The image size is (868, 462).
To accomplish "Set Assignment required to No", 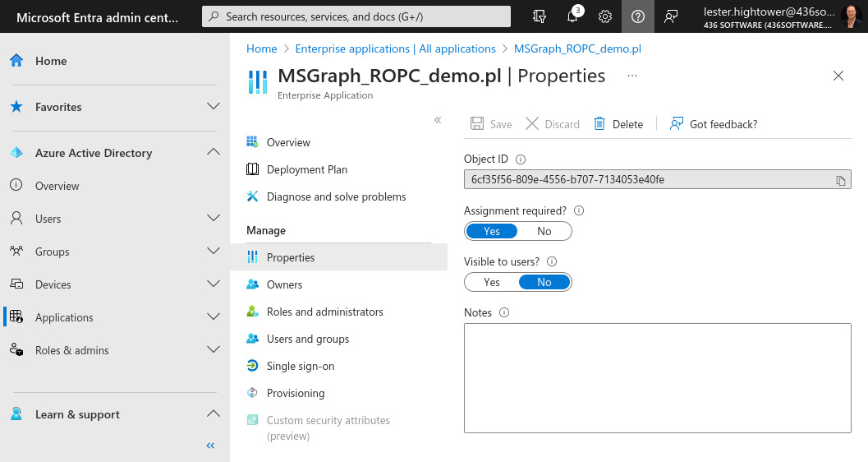I will point(544,231).
